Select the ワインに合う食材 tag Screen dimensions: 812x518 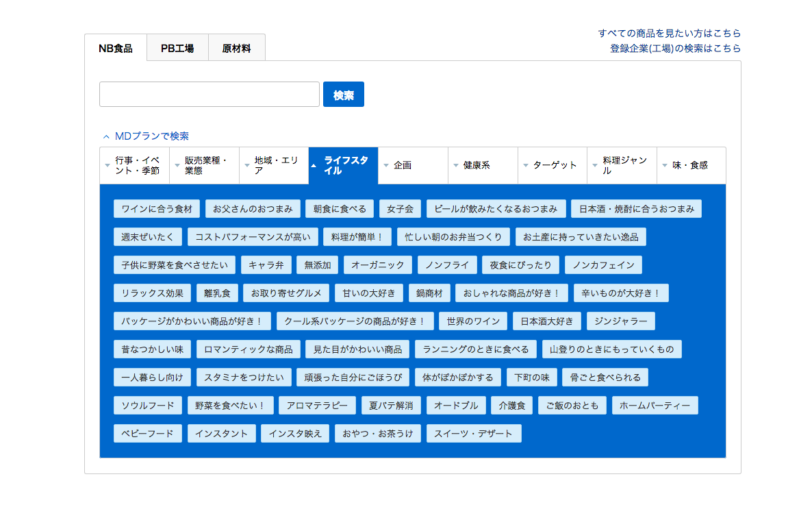point(156,209)
